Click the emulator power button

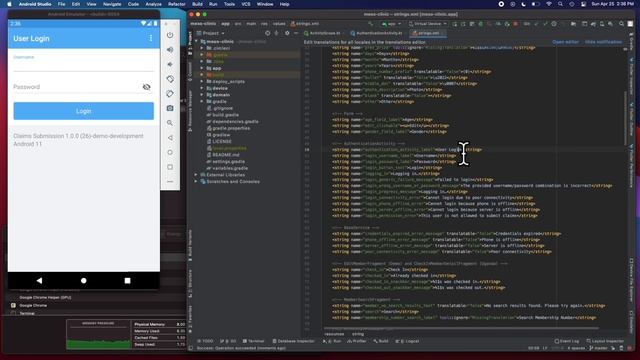tap(170, 35)
